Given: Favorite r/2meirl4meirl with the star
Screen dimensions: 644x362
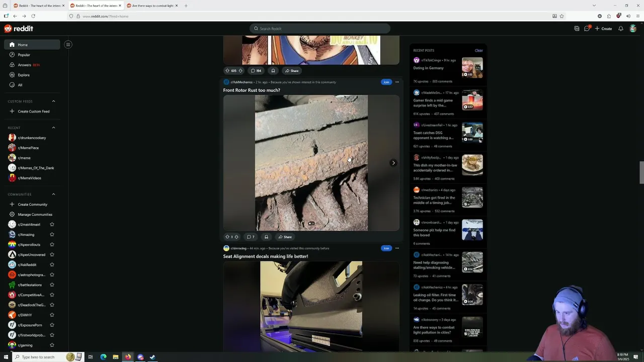Looking at the screenshot, I should (52, 225).
